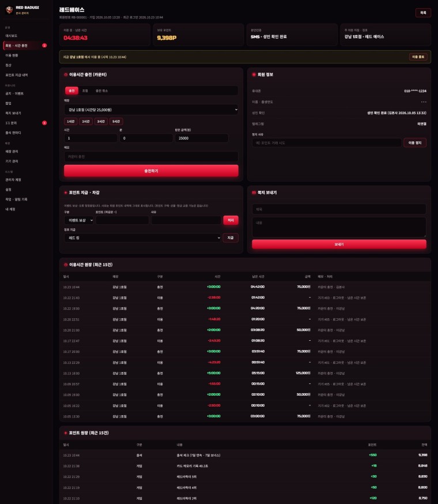Open 출석 한마디 in the sidebar

point(25,133)
